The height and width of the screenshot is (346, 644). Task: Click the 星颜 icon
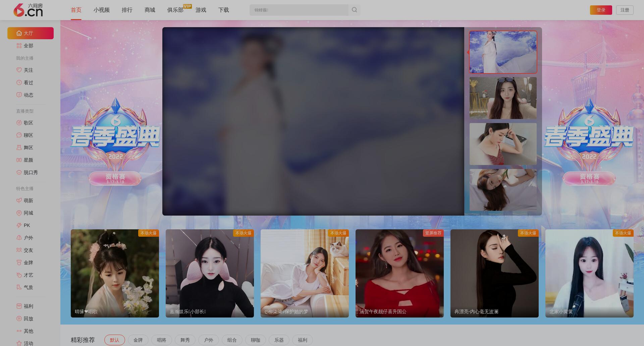[x=19, y=160]
